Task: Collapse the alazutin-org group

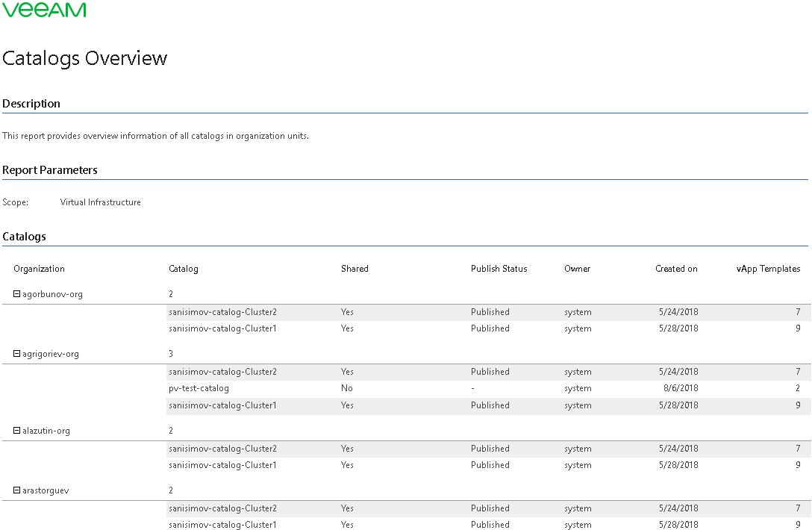Action: (17, 431)
